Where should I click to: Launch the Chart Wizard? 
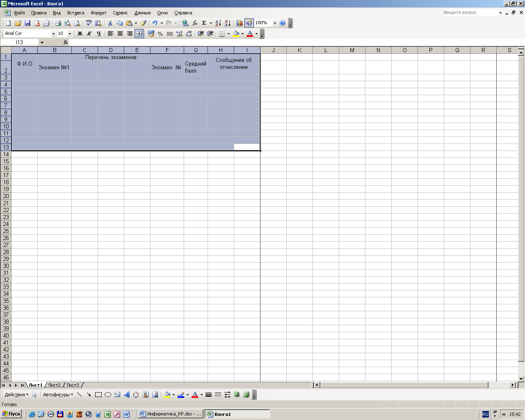pyautogui.click(x=240, y=23)
